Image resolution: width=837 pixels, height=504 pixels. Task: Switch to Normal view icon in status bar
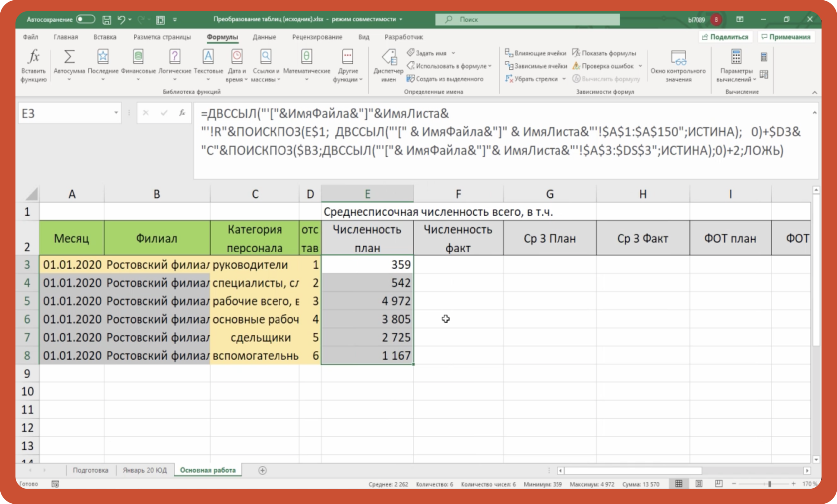tap(679, 484)
